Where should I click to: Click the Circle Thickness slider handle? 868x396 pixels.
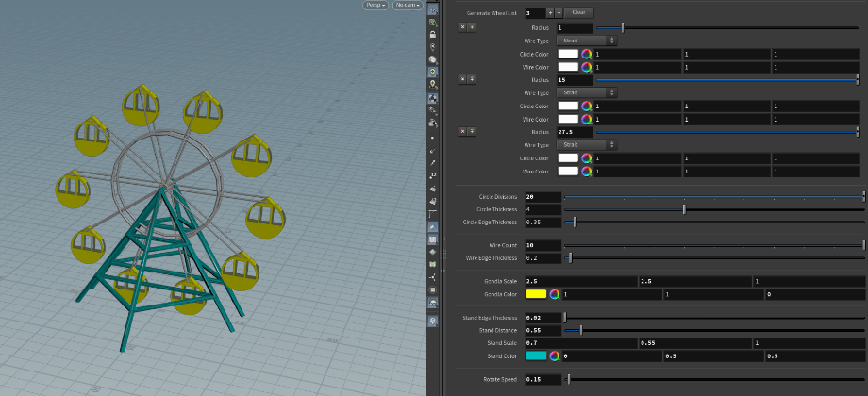point(684,208)
